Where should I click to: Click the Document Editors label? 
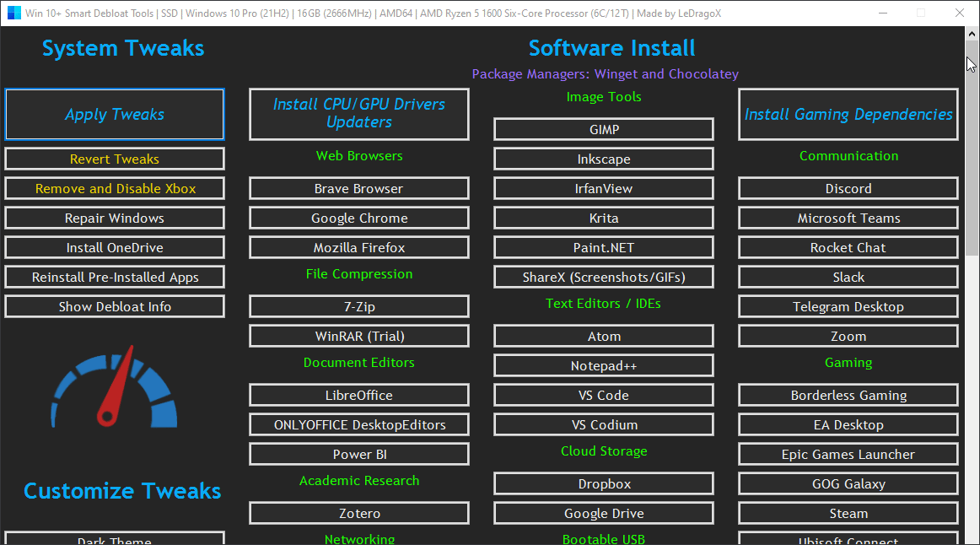pyautogui.click(x=359, y=363)
